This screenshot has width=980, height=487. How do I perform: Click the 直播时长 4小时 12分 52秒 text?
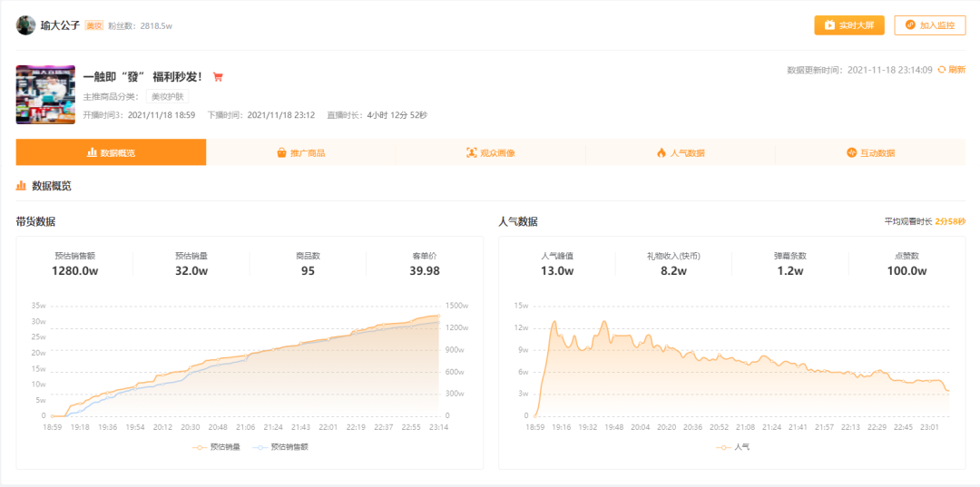(377, 115)
